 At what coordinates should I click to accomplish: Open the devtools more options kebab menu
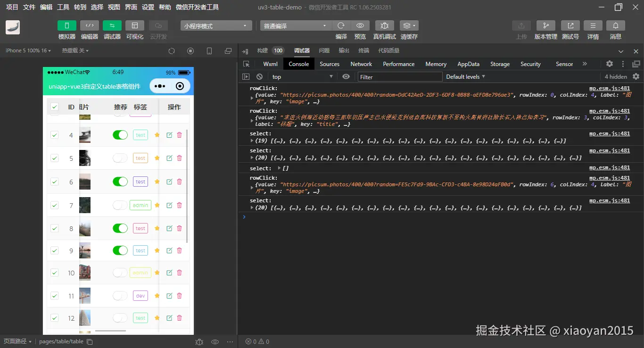pos(623,64)
